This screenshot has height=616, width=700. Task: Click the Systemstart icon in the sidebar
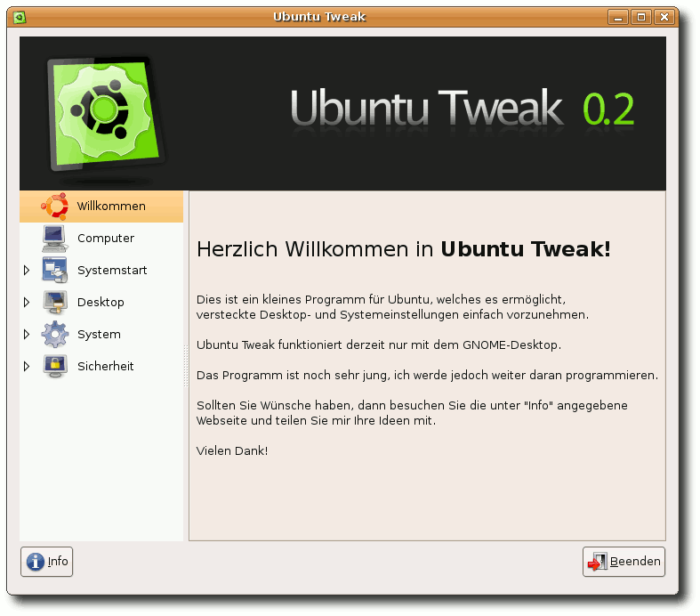click(55, 271)
